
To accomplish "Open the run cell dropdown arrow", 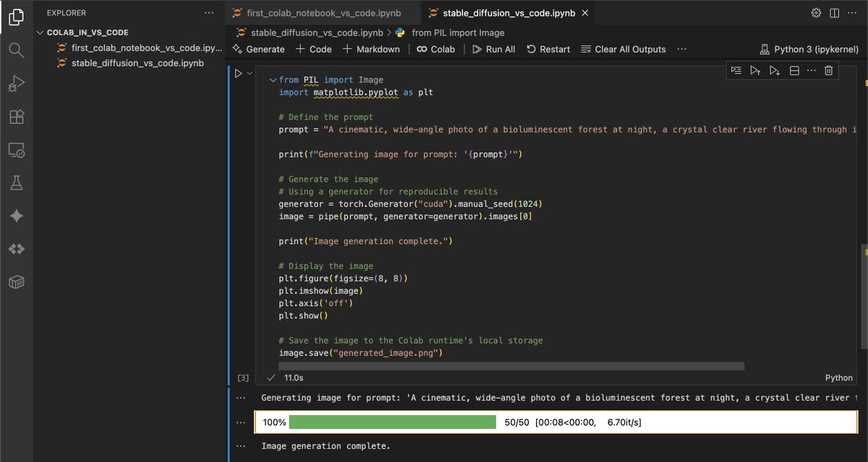I will pyautogui.click(x=250, y=74).
